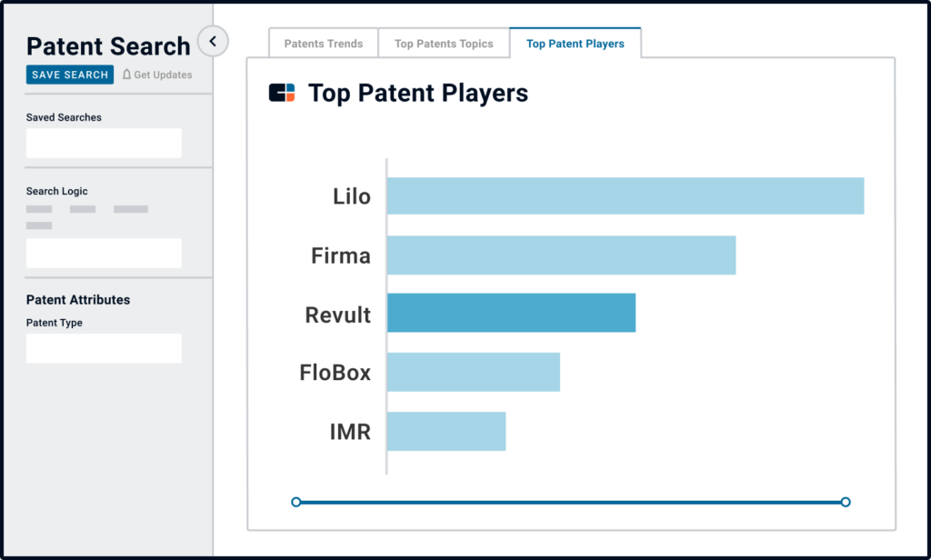
Task: Click the Firma bar in the chart
Action: point(561,255)
